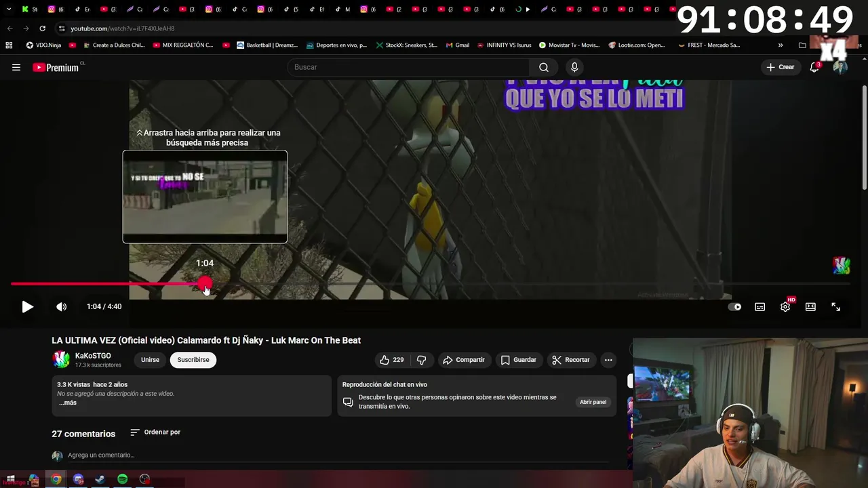868x488 pixels.
Task: Open the FREST - Mercado bookmark
Action: click(x=709, y=45)
